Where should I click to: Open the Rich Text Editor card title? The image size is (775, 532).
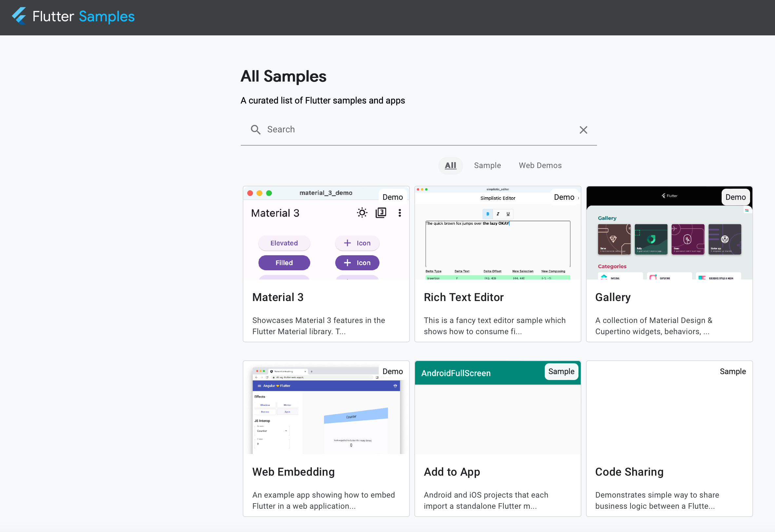463,297
